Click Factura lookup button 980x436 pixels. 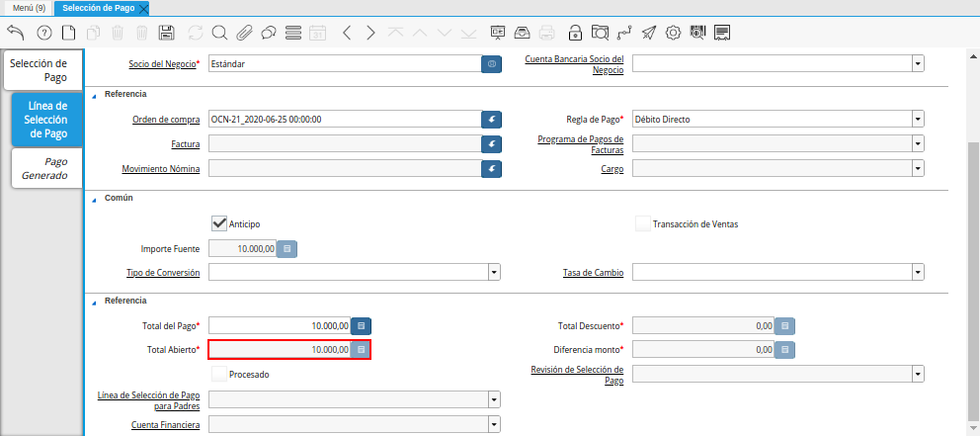(x=491, y=144)
